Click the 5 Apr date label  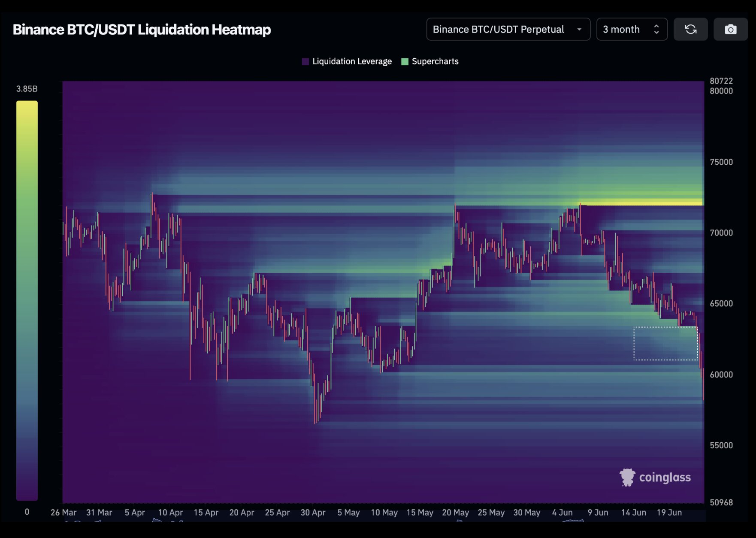135,512
